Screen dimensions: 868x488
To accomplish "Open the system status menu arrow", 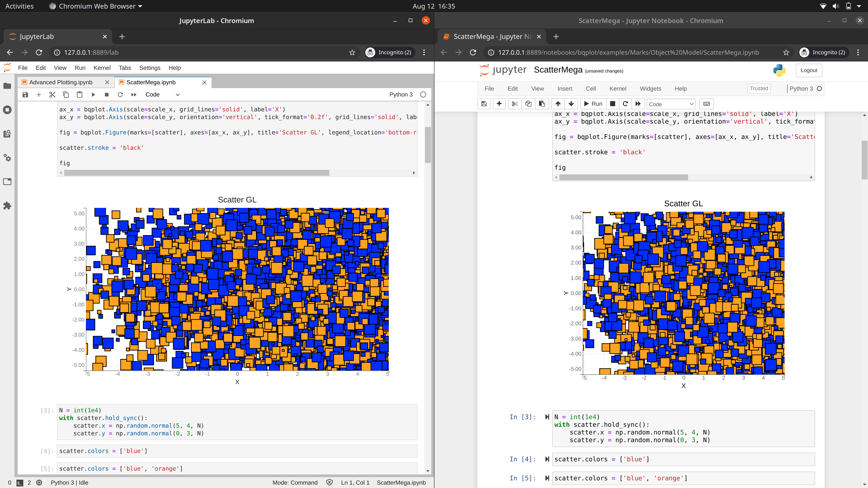I will point(859,6).
